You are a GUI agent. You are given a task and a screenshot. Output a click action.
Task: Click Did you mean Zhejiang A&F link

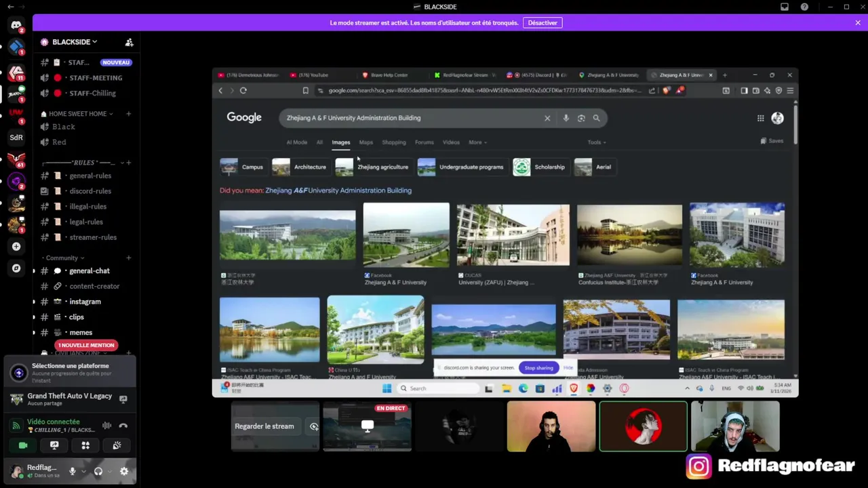(x=338, y=190)
